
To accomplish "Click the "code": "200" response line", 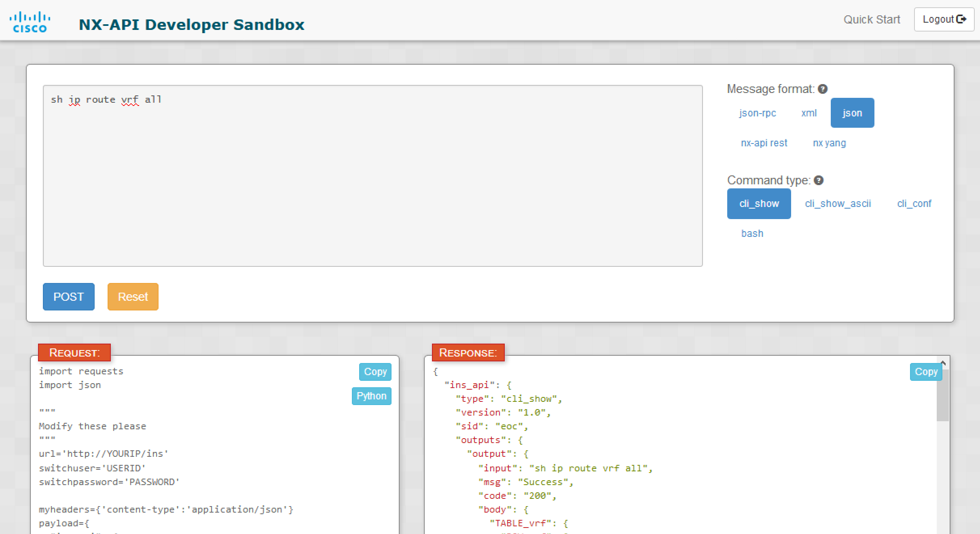I will coord(517,496).
